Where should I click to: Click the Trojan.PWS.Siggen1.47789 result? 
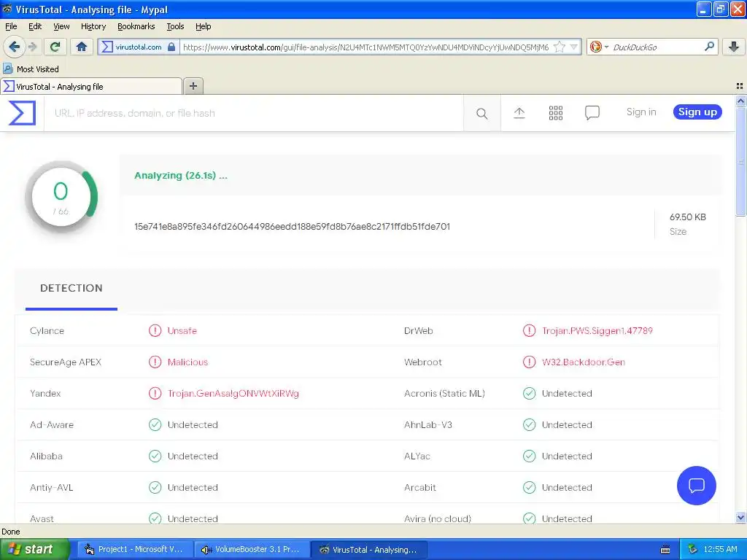[597, 330]
